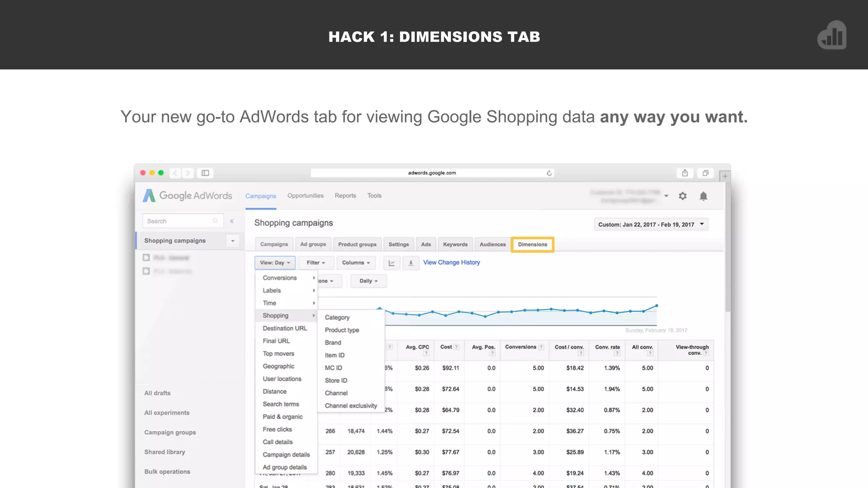Click the browser back arrow
Screen dimensions: 868x488
point(175,173)
